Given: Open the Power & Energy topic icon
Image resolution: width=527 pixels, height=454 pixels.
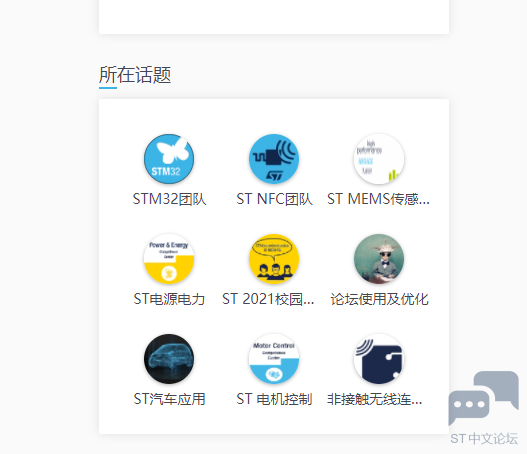Looking at the screenshot, I should coord(169,259).
